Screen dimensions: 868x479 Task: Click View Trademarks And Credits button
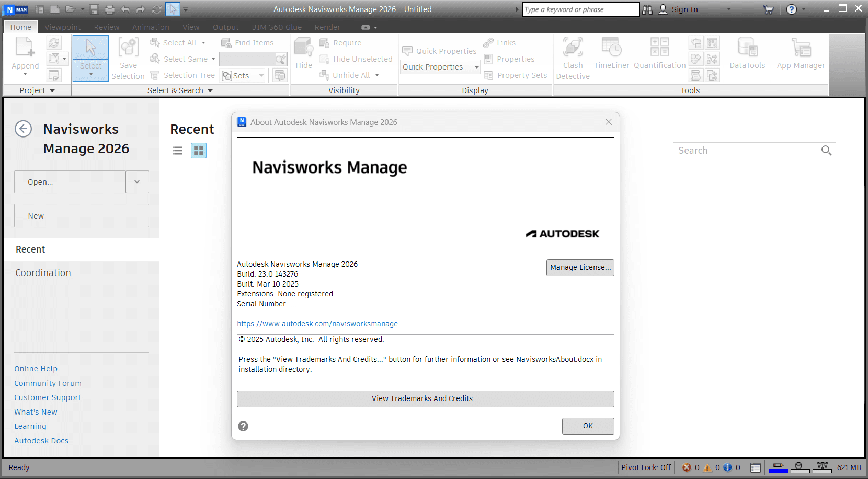click(425, 398)
